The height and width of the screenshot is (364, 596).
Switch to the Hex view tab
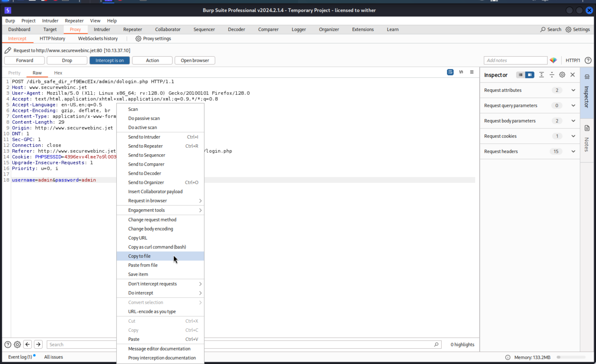tap(58, 73)
